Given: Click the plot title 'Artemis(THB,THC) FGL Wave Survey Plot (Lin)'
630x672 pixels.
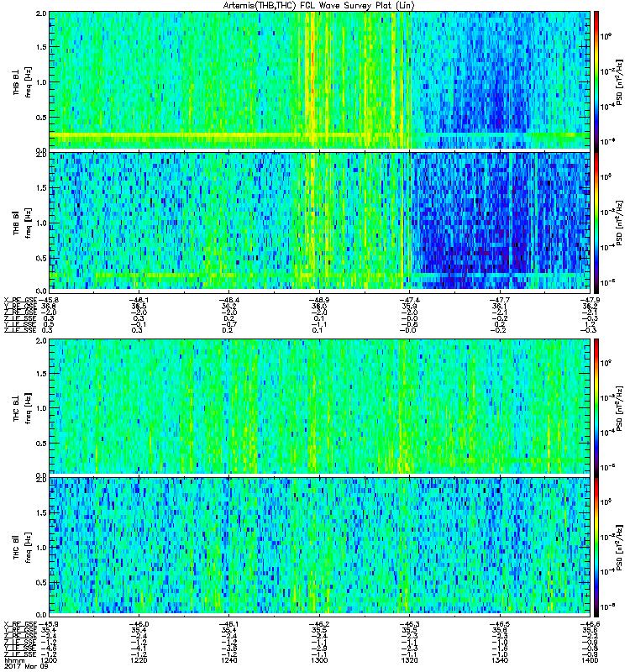Looking at the screenshot, I should pos(319,6).
